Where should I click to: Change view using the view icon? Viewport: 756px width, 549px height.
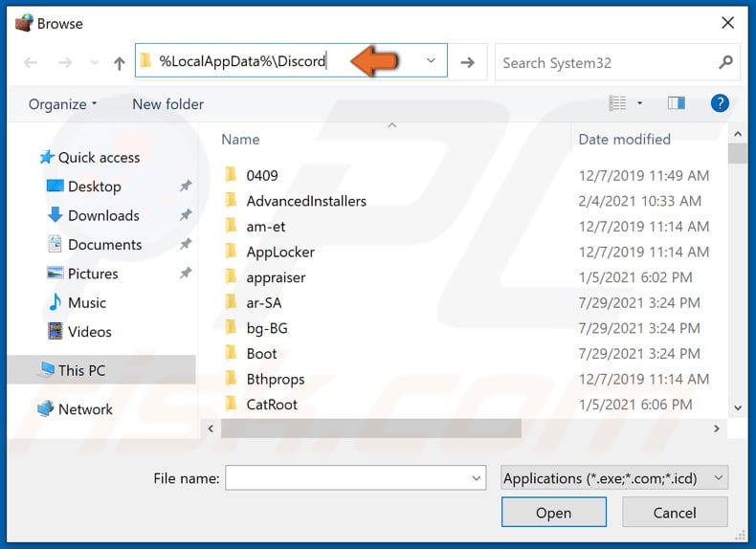point(617,103)
